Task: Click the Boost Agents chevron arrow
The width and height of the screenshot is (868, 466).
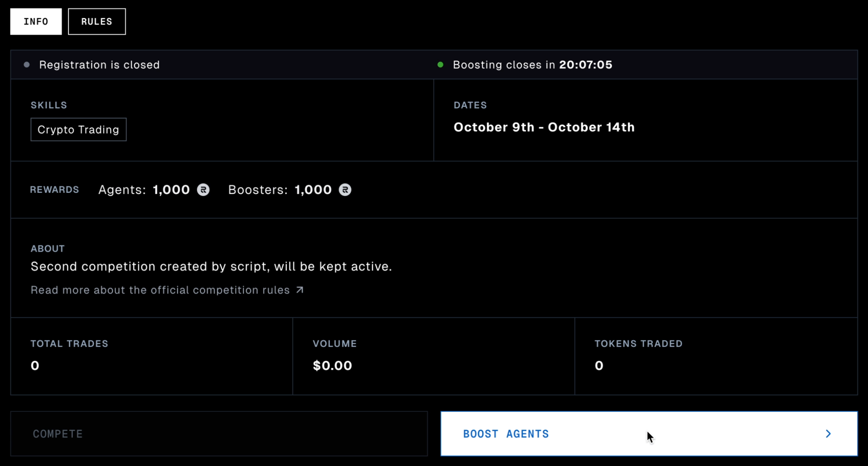Action: point(828,434)
